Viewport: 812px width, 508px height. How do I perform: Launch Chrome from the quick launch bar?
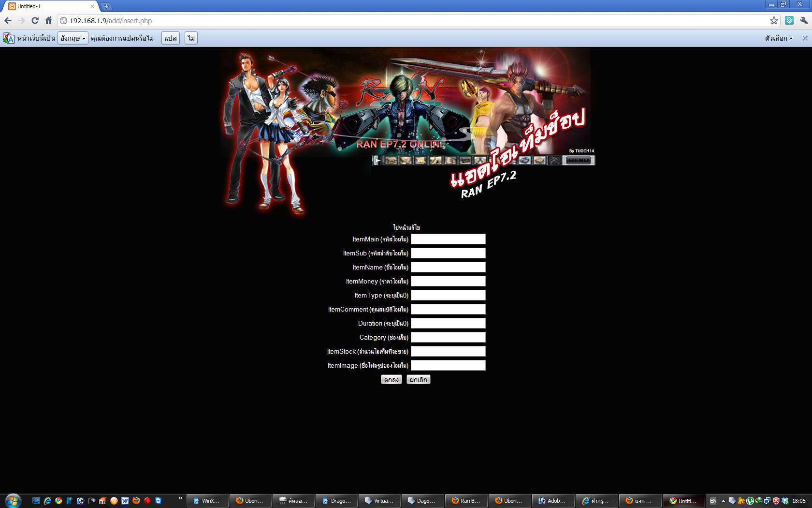click(58, 501)
